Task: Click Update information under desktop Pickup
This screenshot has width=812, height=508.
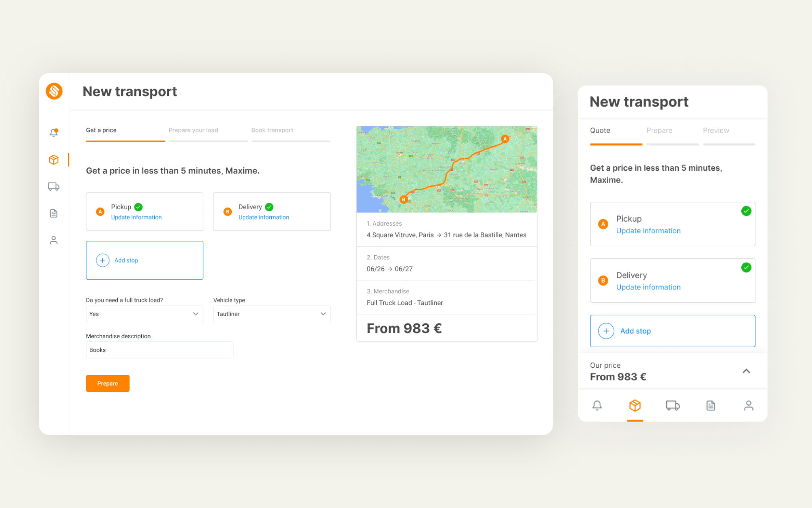Action: 136,217
